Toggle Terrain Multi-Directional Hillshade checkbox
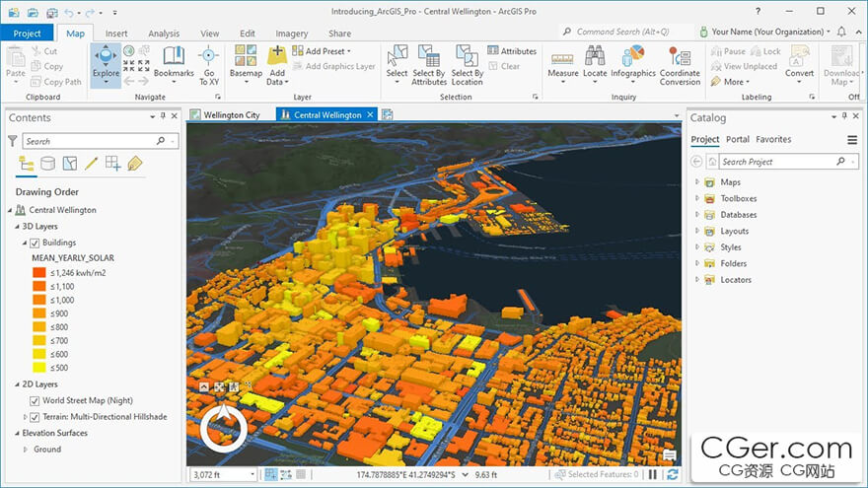Viewport: 868px width, 488px height. (35, 417)
